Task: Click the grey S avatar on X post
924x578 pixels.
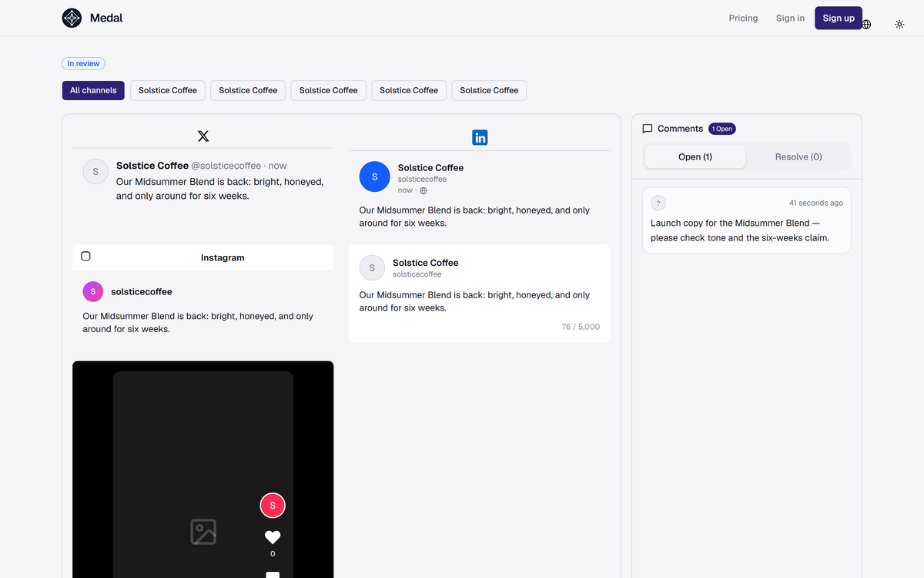Action: (x=95, y=171)
